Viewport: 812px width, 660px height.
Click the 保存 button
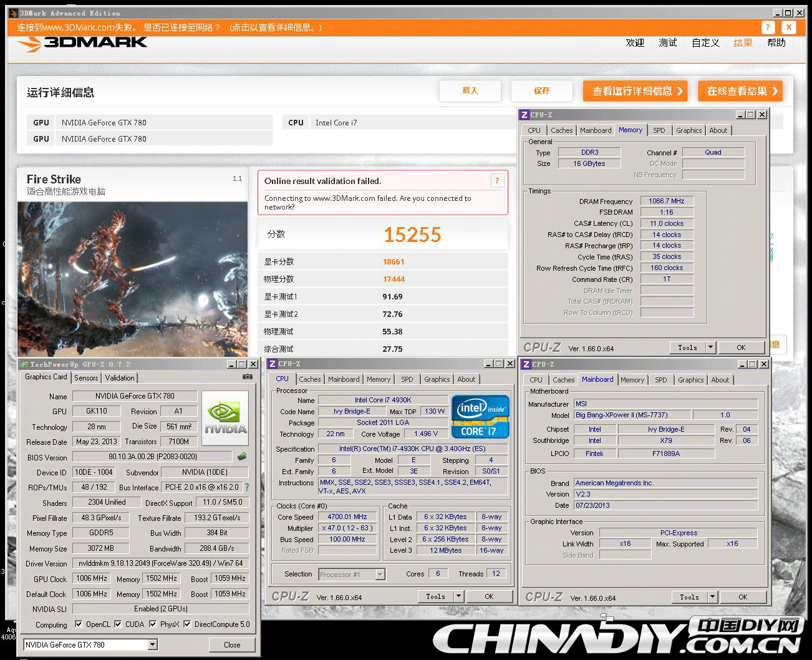click(x=542, y=90)
